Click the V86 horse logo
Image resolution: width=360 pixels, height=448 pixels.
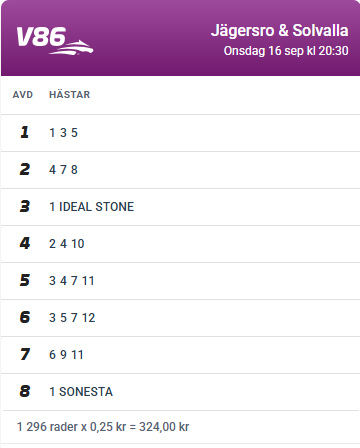[55, 40]
